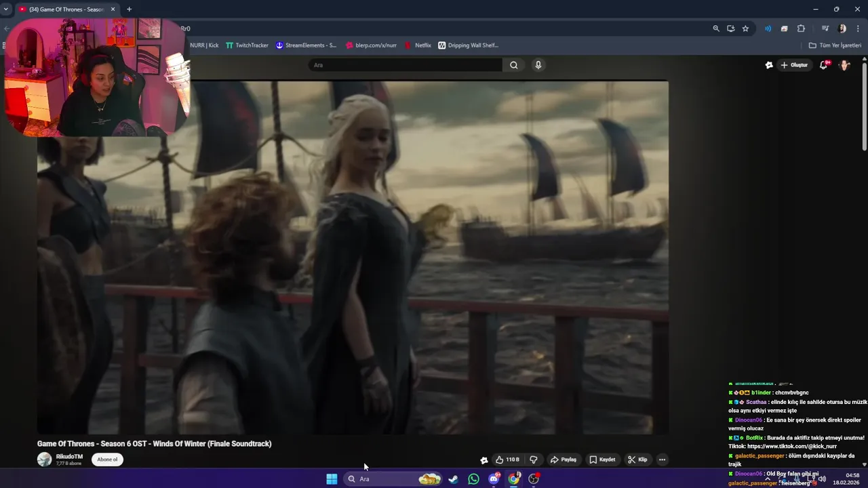
Task: Click the Chrome zoom magnifier icon
Action: point(716,28)
